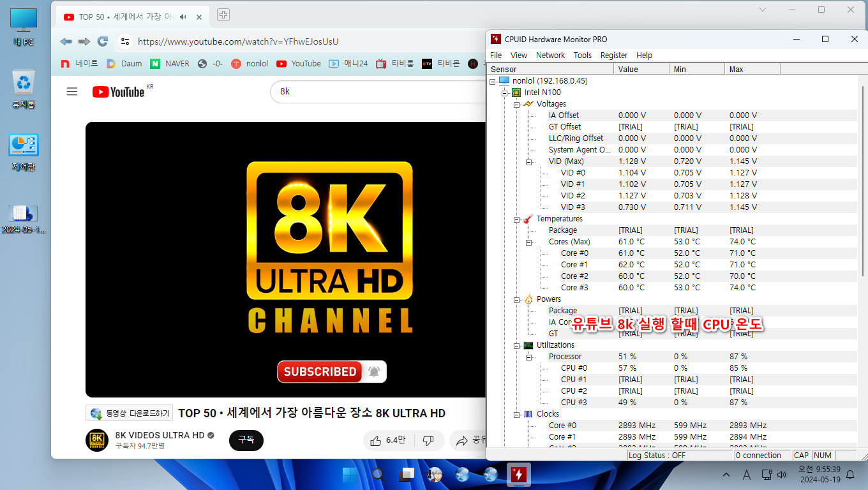Click the Sensor column header
The image size is (868, 490).
[551, 69]
